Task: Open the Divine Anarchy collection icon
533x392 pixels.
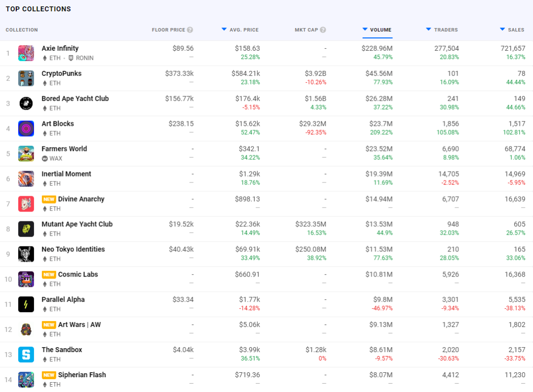Action: [26, 204]
